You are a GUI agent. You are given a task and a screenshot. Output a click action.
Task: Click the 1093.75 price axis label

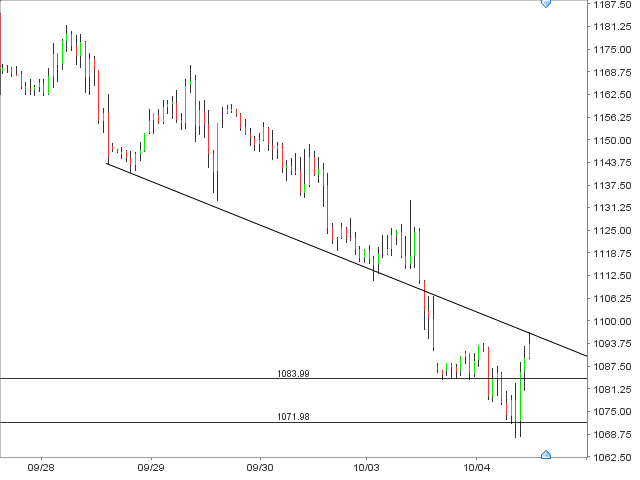612,344
